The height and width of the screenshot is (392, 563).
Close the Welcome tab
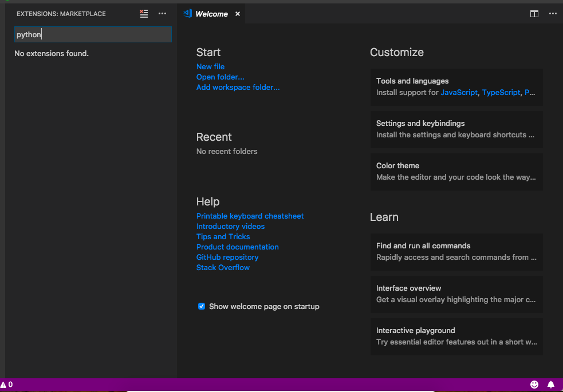pyautogui.click(x=237, y=13)
